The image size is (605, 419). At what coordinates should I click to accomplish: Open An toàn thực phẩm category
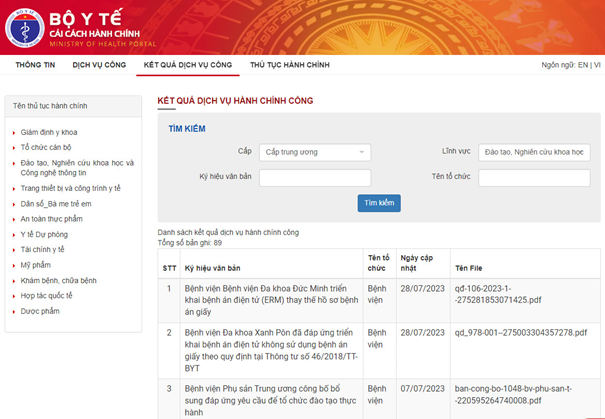click(x=52, y=218)
